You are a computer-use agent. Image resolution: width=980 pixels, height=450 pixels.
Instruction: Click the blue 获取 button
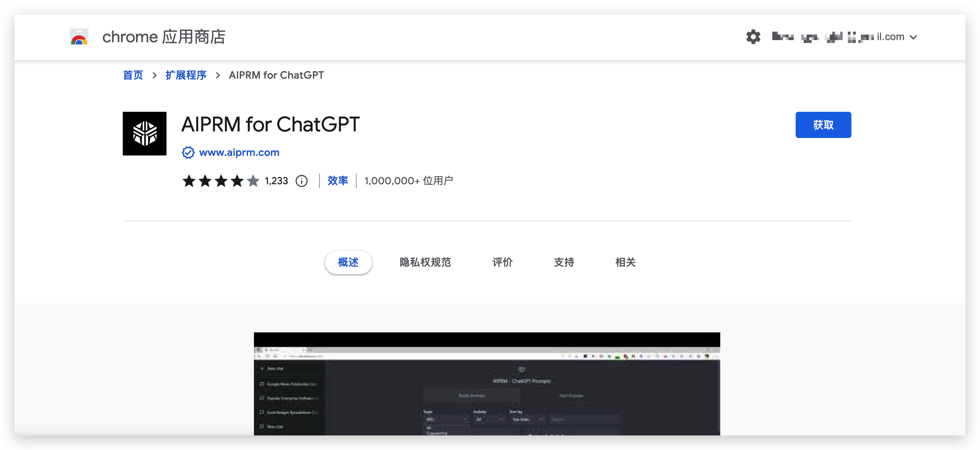click(823, 125)
